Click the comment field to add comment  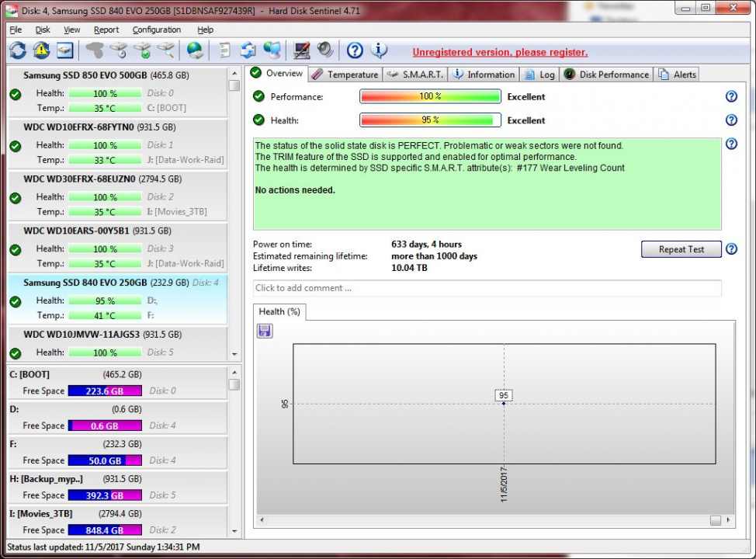tap(487, 288)
